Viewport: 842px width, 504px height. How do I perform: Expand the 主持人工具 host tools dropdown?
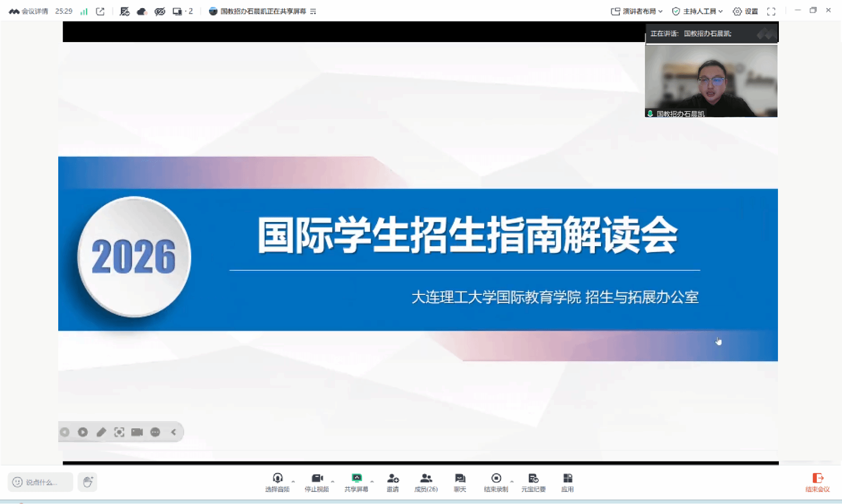tap(697, 12)
